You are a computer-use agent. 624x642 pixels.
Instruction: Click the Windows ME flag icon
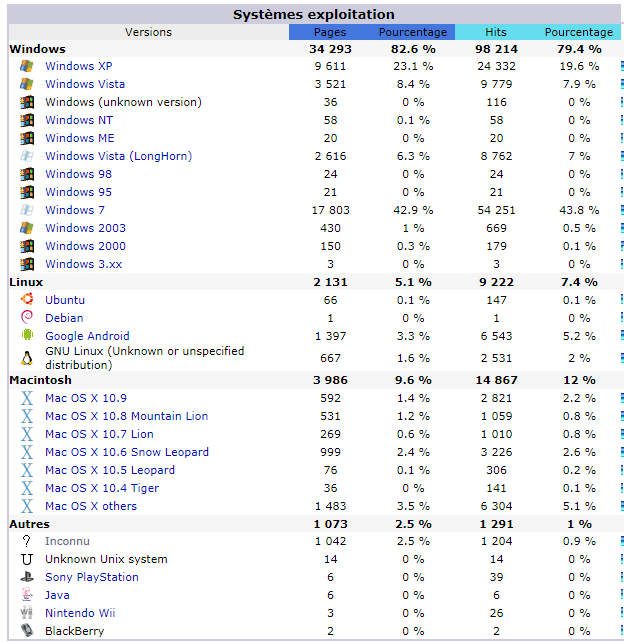coord(27,138)
